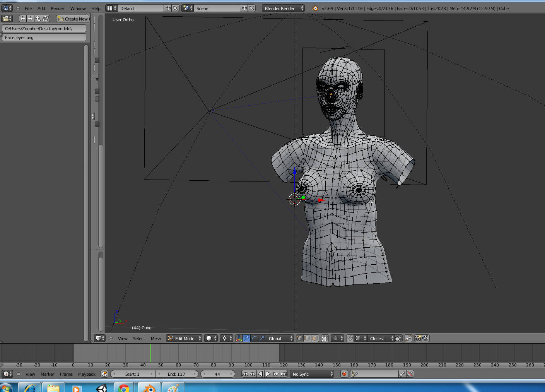Click the current frame field showing 44
This screenshot has width=545, height=392.
[x=217, y=374]
